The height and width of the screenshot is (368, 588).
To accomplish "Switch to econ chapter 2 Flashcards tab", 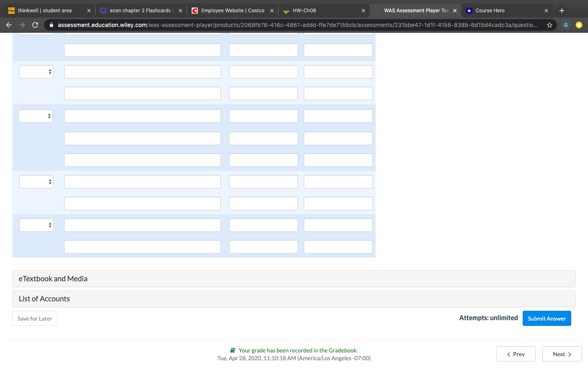I will click(x=141, y=11).
